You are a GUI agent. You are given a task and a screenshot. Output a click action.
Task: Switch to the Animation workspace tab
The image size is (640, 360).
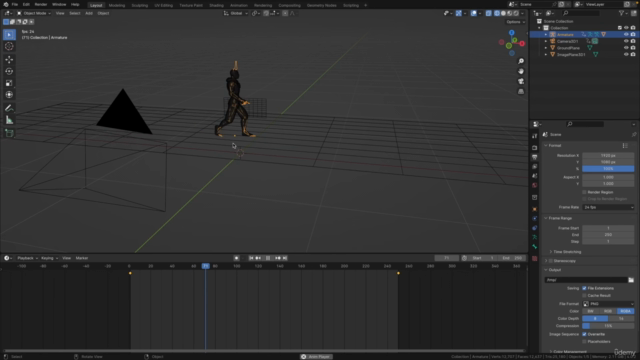coord(239,5)
